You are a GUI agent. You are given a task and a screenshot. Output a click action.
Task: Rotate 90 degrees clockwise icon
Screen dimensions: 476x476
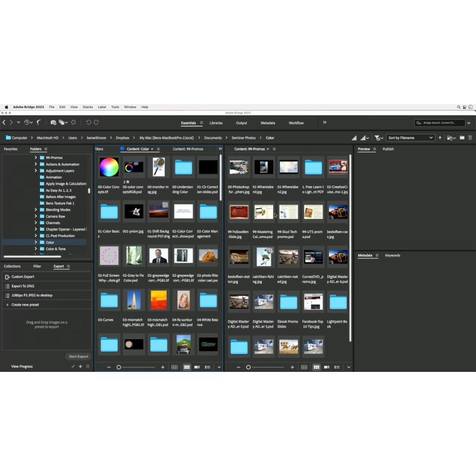[96, 123]
